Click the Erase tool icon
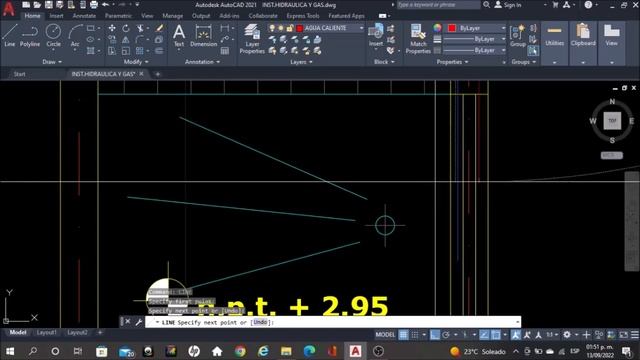 (159, 28)
